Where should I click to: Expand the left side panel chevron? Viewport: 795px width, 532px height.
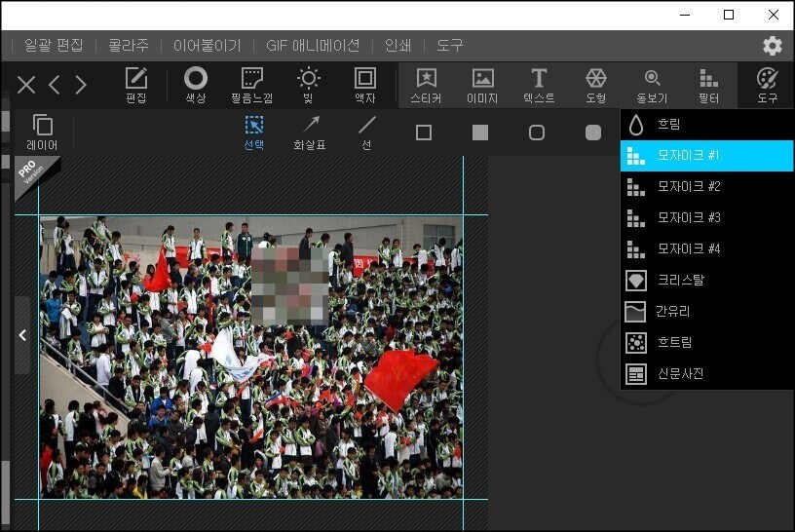pyautogui.click(x=22, y=335)
